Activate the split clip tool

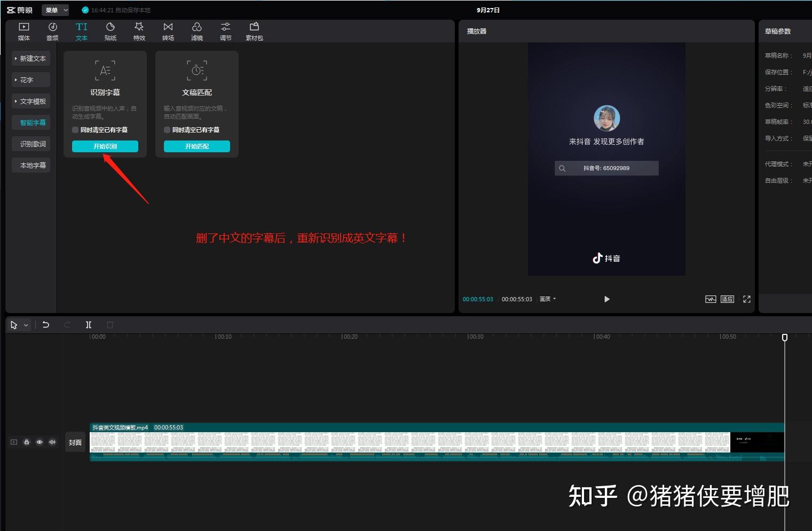pos(89,325)
